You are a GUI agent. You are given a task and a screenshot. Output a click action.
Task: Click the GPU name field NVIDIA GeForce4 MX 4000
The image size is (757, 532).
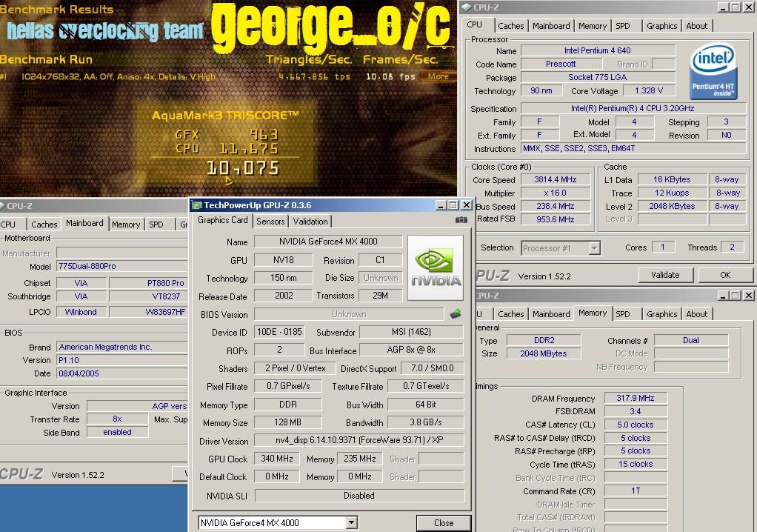pos(328,242)
